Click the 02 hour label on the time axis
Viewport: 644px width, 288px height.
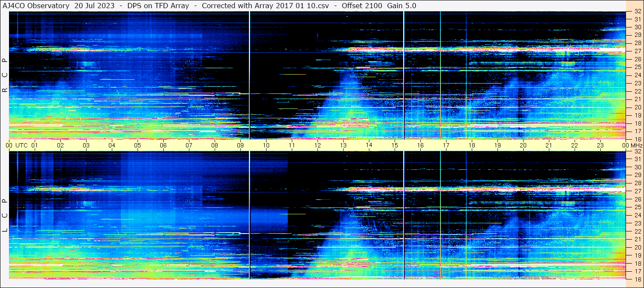pos(61,145)
